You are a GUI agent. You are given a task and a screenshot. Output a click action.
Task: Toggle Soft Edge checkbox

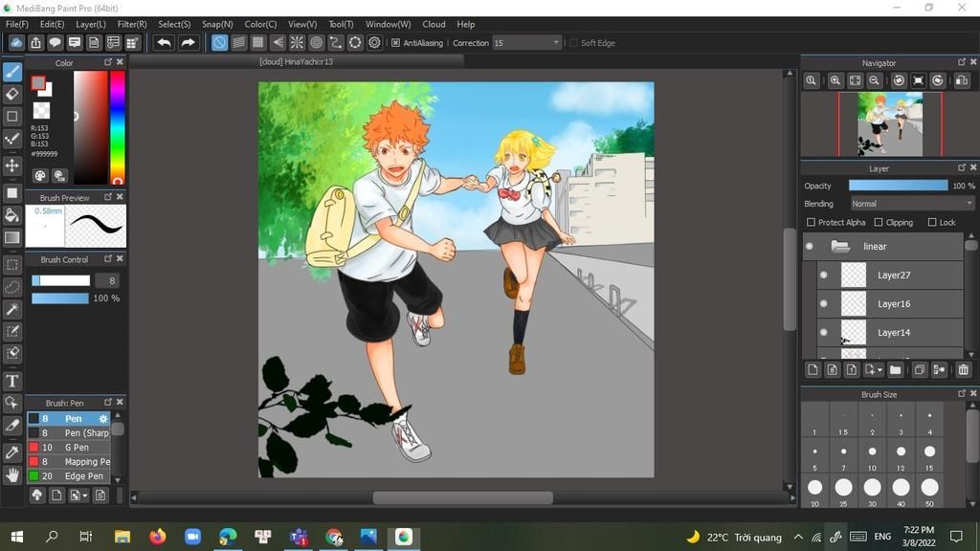click(573, 43)
